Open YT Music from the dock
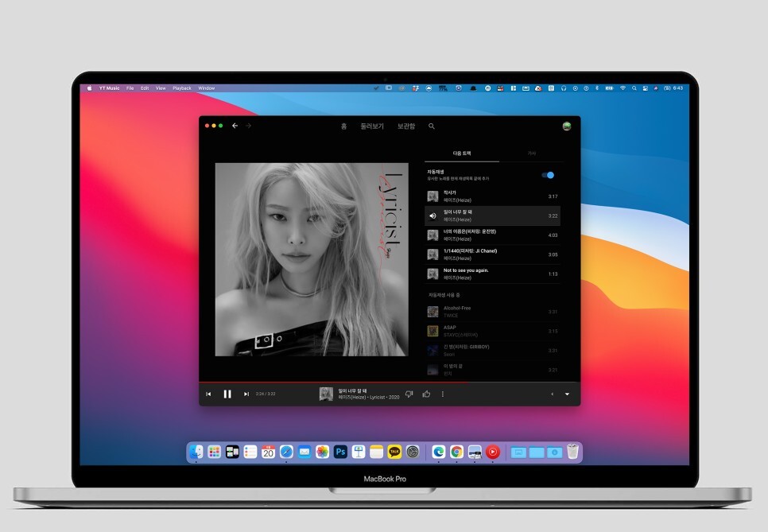This screenshot has width=768, height=532. (493, 452)
